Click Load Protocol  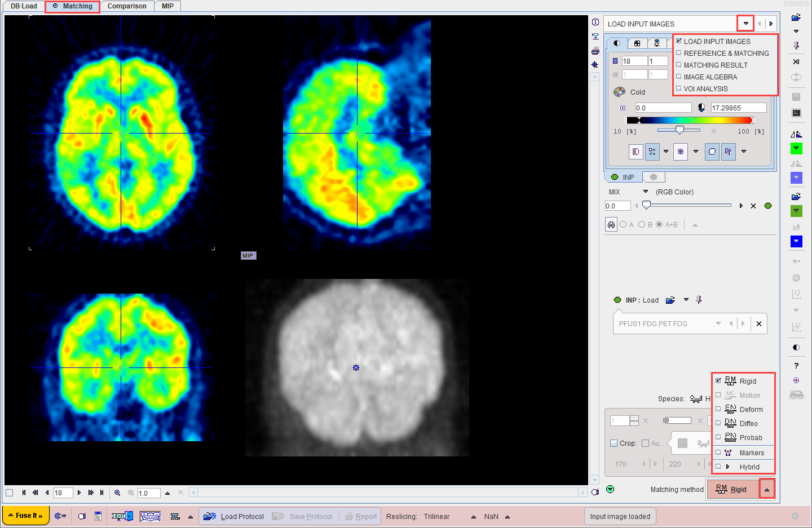point(234,516)
